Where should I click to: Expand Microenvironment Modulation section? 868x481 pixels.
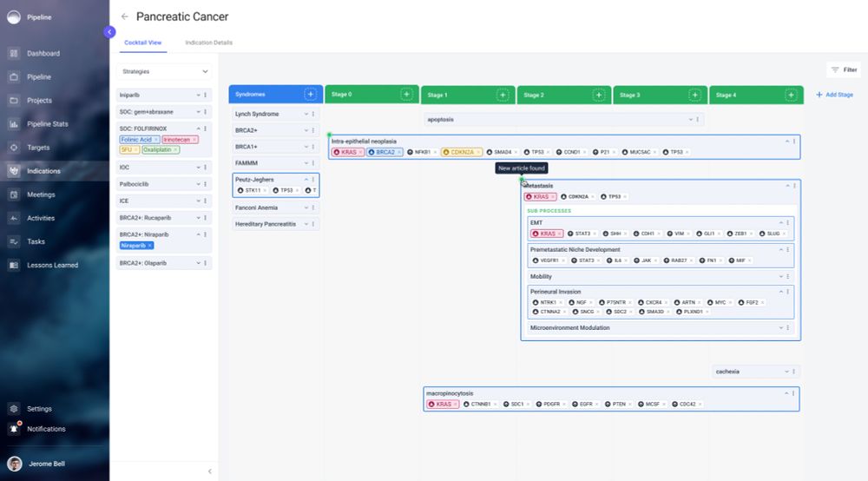781,328
